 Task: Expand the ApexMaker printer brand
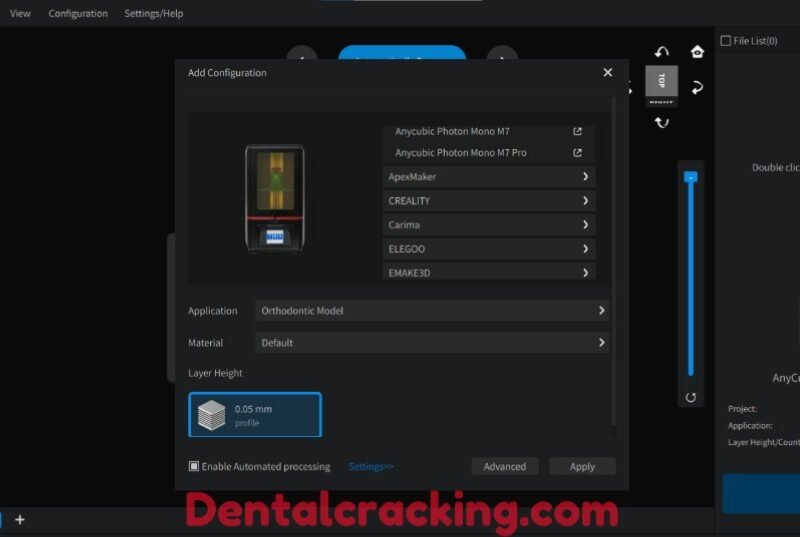pyautogui.click(x=489, y=176)
